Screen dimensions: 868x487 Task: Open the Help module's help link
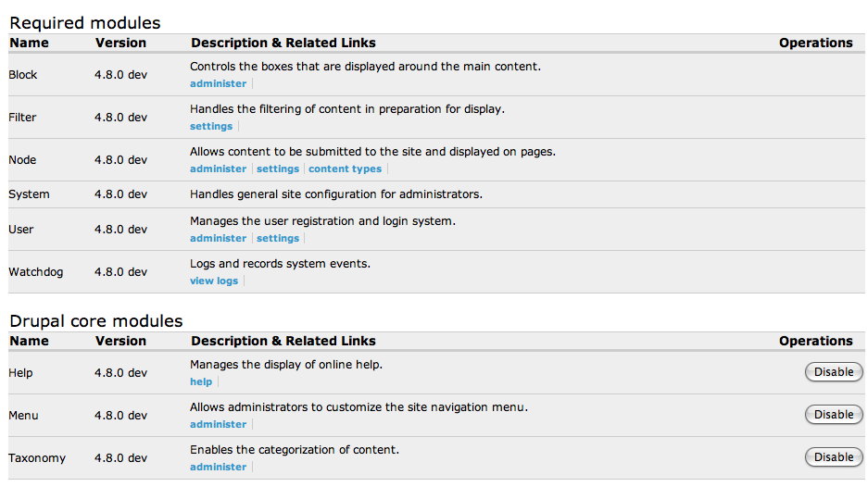coord(201,381)
